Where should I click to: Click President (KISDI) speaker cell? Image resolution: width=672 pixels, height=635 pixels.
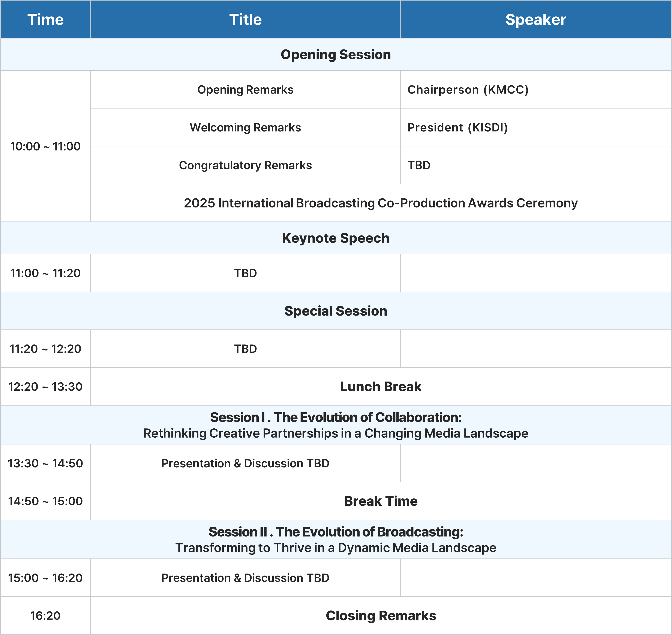click(457, 128)
